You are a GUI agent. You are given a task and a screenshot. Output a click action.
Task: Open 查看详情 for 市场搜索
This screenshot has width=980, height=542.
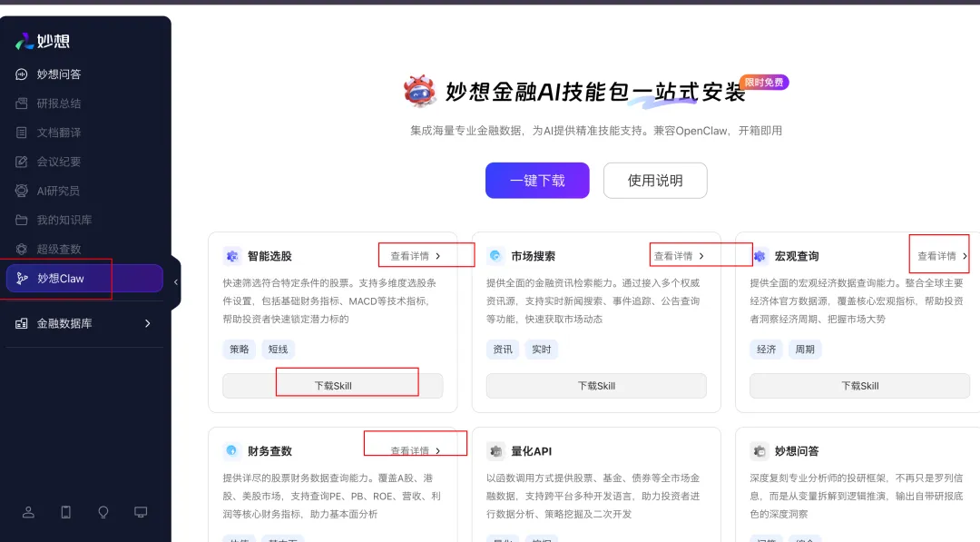pyautogui.click(x=680, y=256)
